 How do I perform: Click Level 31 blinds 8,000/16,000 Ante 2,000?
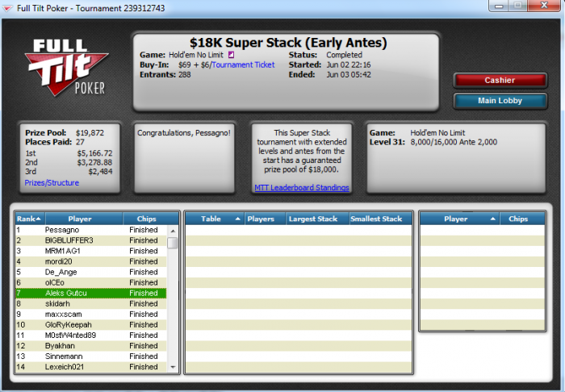pos(454,142)
